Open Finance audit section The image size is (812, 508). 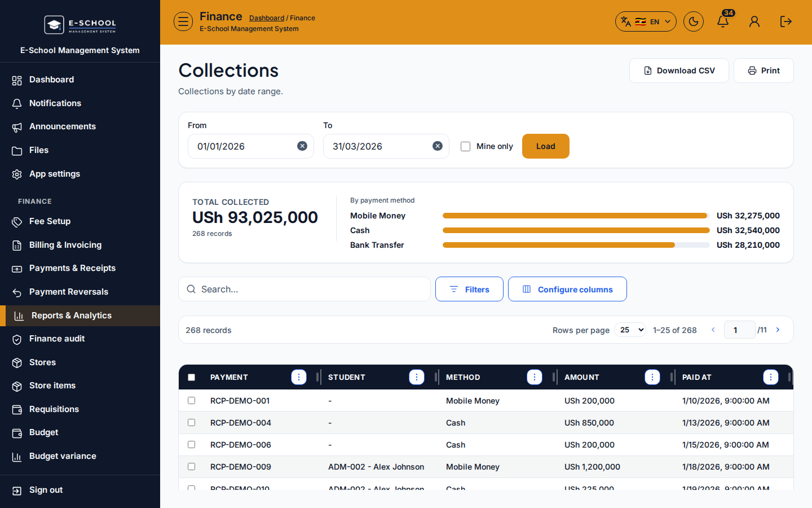(80, 339)
